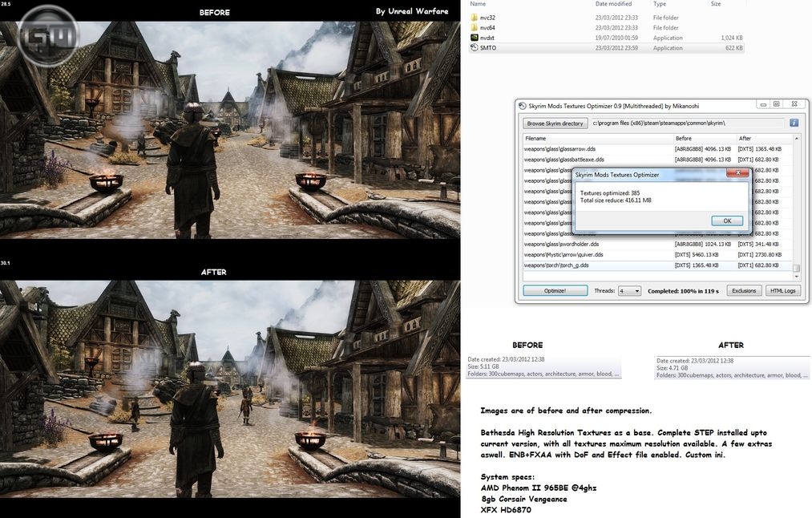Click the Browse Skyrim directory button
This screenshot has height=518, width=812.
point(555,123)
